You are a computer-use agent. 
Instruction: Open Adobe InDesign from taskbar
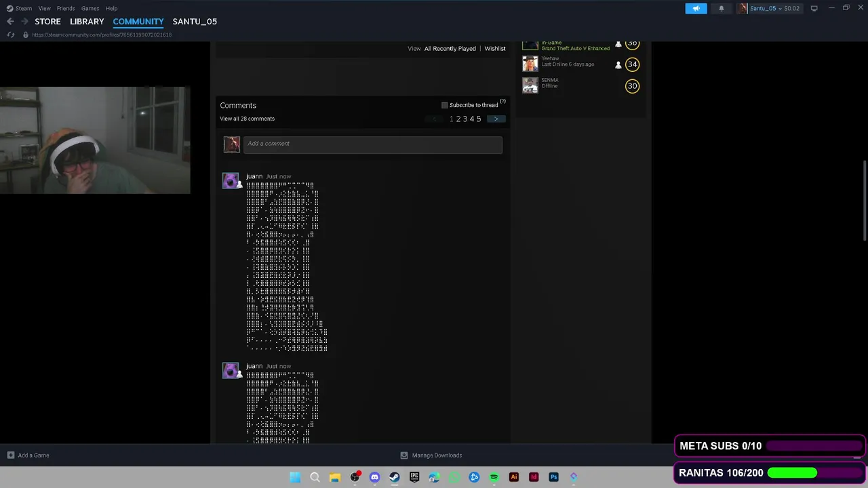(x=534, y=477)
